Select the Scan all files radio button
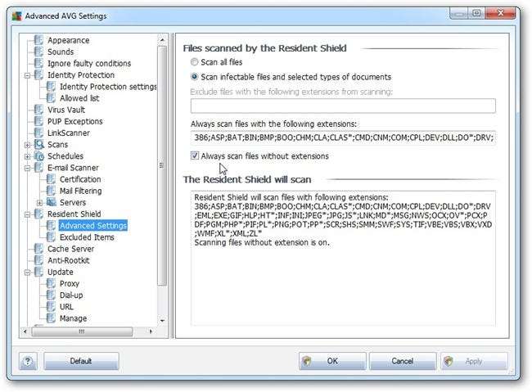The width and height of the screenshot is (532, 392). pos(194,62)
